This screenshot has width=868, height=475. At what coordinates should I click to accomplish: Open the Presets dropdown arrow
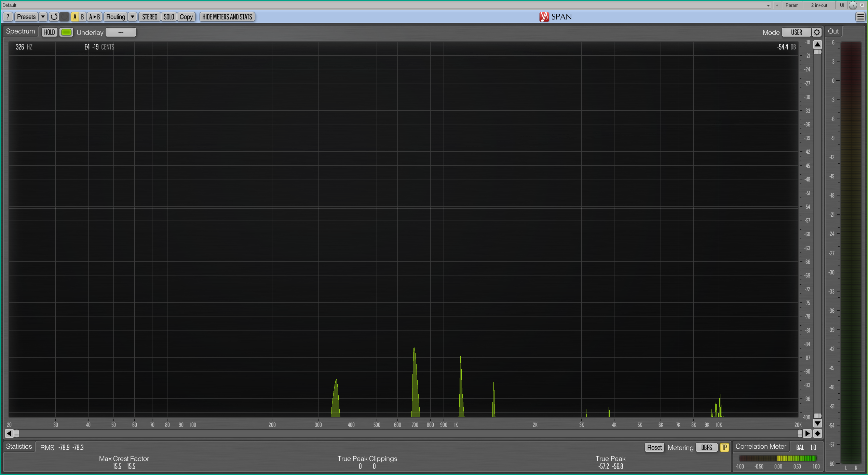(x=43, y=17)
